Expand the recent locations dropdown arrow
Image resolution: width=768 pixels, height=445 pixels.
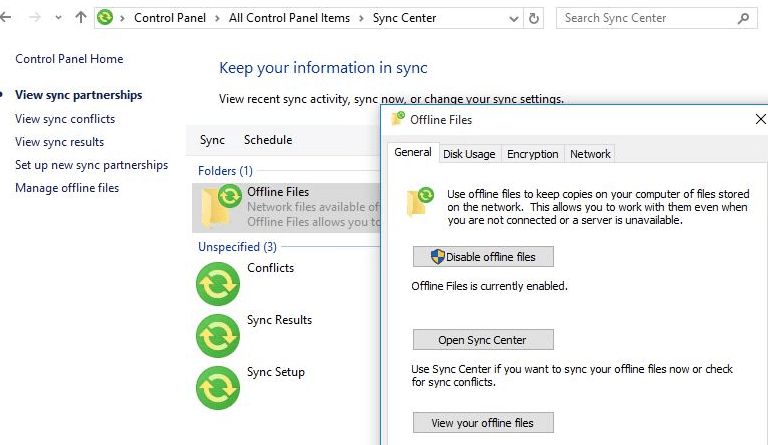[x=59, y=18]
